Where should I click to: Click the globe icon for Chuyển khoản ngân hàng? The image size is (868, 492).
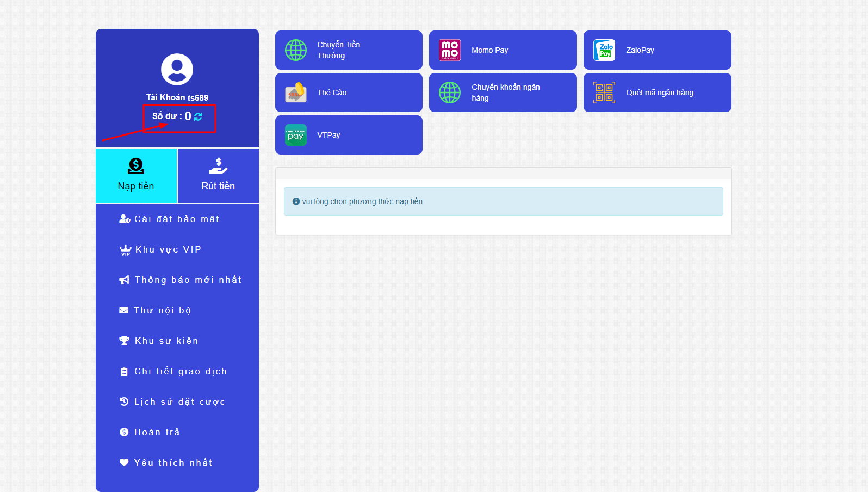click(x=450, y=93)
